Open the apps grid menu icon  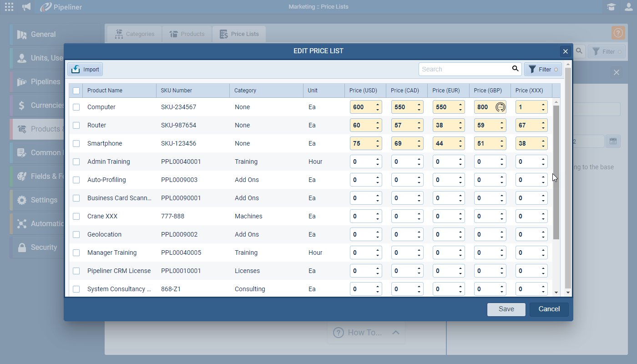point(9,7)
